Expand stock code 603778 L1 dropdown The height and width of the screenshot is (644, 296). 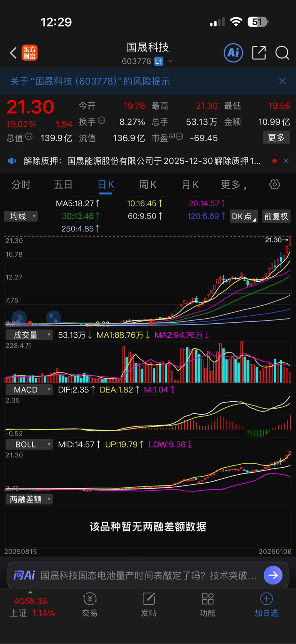click(x=170, y=61)
